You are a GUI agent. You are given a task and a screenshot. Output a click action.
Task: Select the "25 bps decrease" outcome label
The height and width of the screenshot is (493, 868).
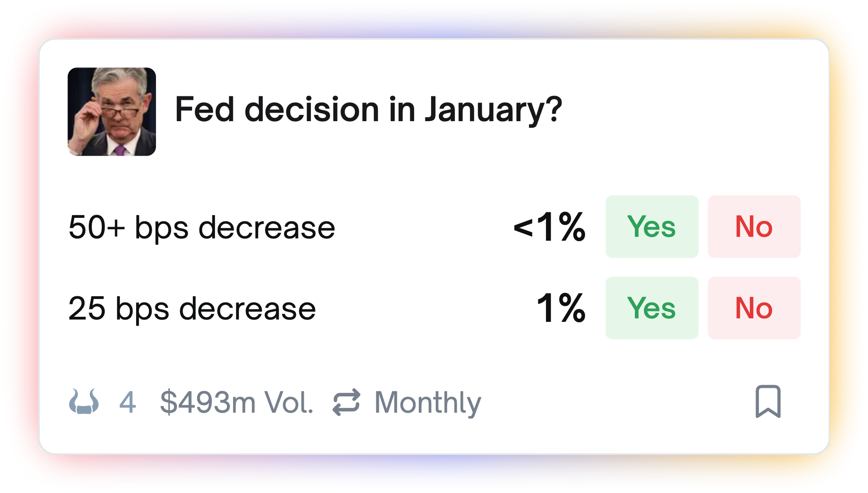click(192, 309)
